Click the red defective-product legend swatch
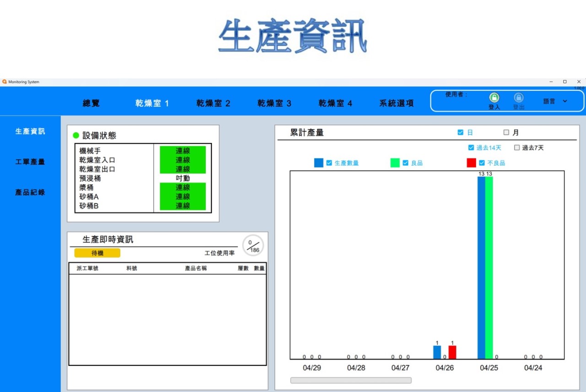 point(471,163)
